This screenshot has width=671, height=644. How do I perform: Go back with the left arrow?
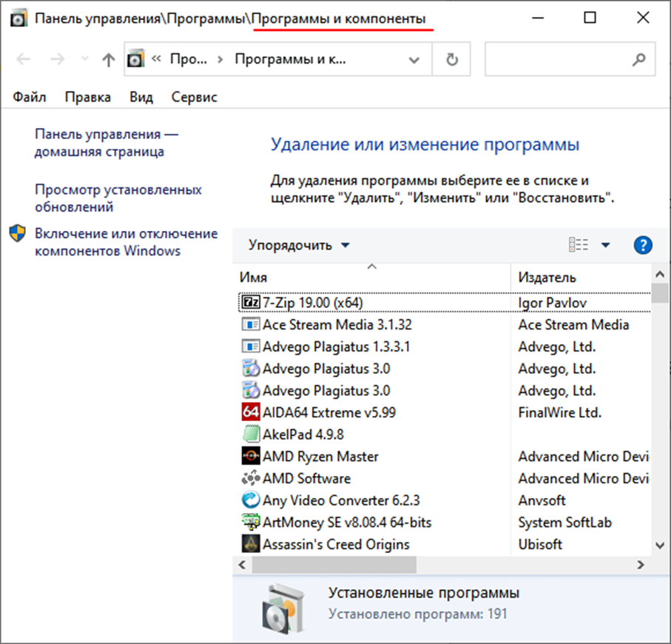pos(23,59)
